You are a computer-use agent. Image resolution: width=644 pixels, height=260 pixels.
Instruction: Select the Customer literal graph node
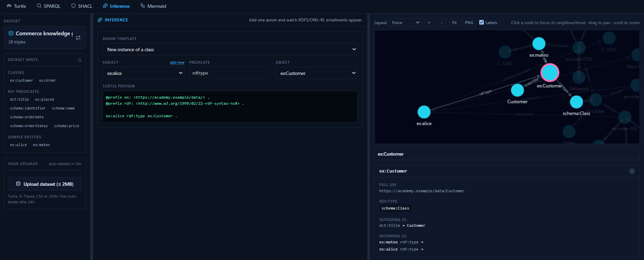(517, 90)
